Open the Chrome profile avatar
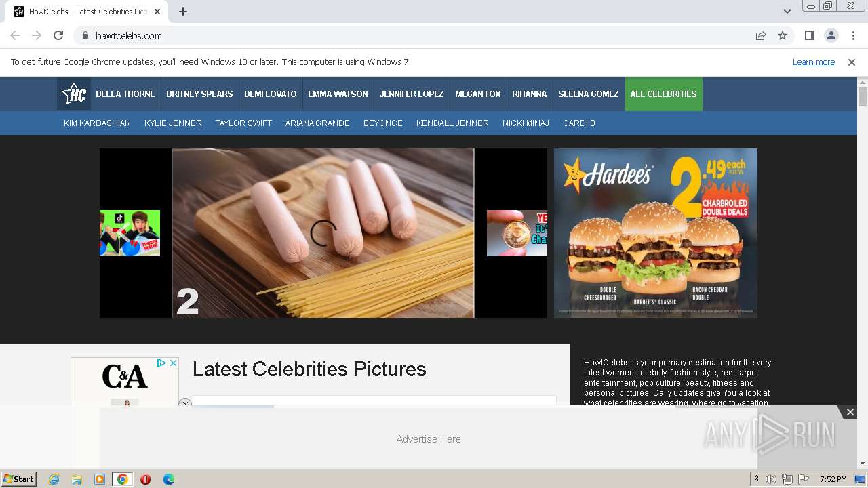Screen dimensions: 868x488 (831, 35)
